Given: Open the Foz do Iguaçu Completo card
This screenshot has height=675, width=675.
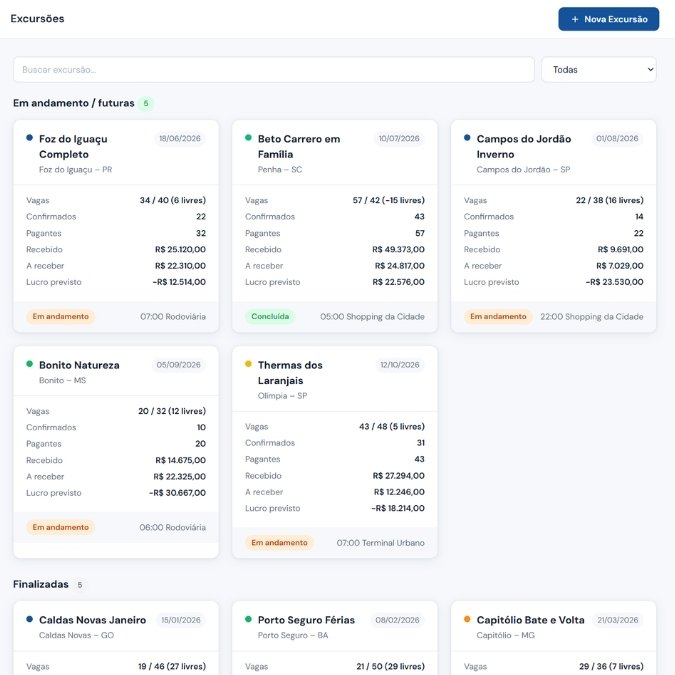Looking at the screenshot, I should 116,226.
